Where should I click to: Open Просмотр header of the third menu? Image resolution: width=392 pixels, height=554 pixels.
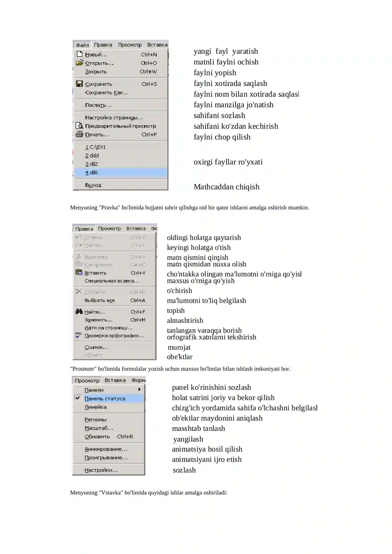coord(87,380)
